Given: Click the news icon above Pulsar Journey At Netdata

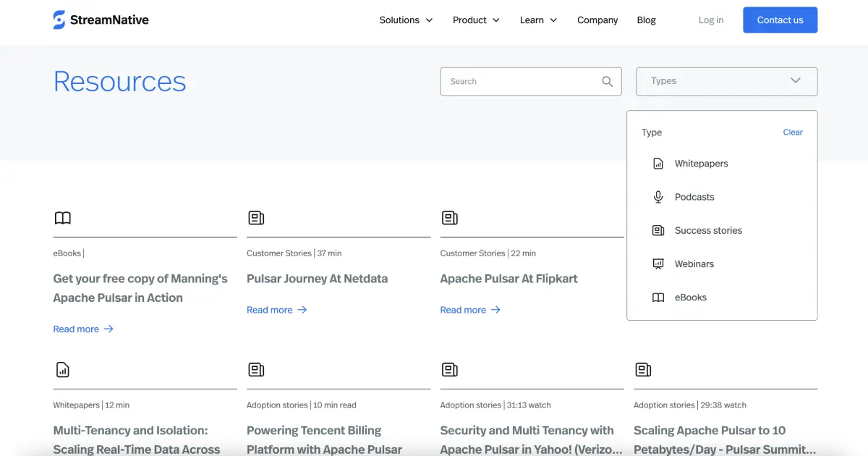Looking at the screenshot, I should (x=256, y=218).
